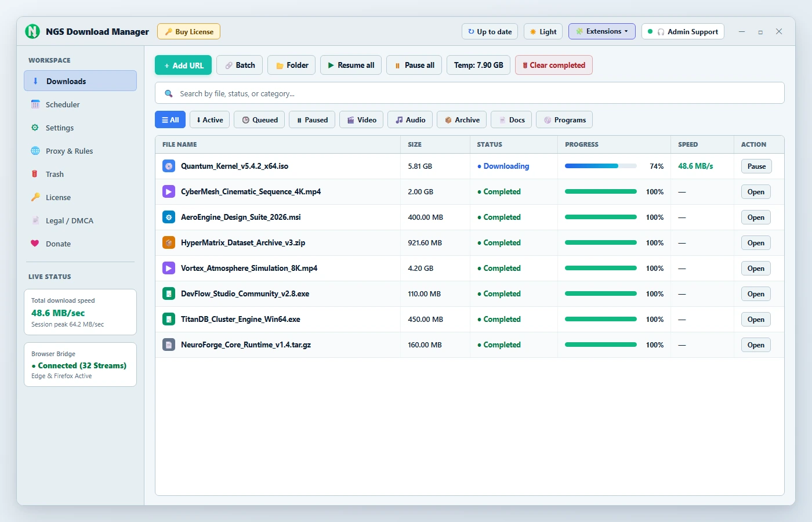This screenshot has height=522, width=812.
Task: Click the AeroEngine_Design_Suite msi file icon
Action: [x=169, y=217]
